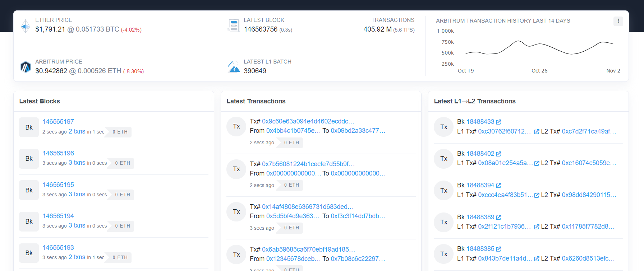Screen dimensions: 644x271
Task: Open block 146565193 details
Action: (58, 248)
